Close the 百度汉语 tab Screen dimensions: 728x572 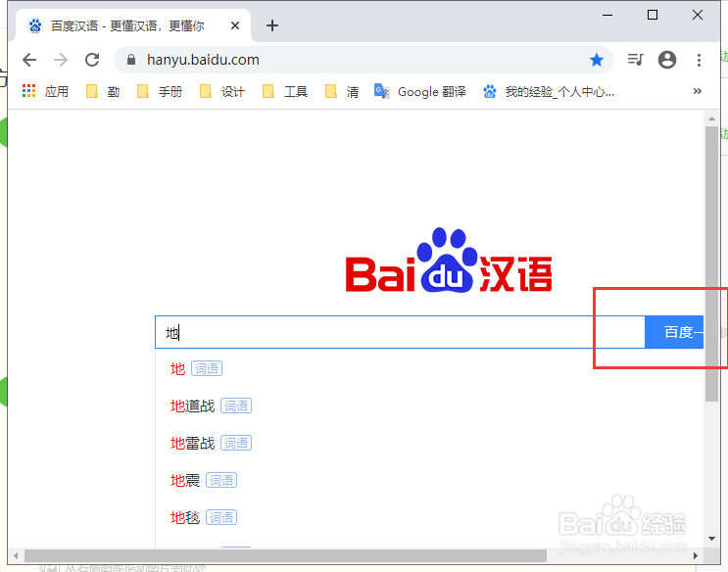click(235, 25)
